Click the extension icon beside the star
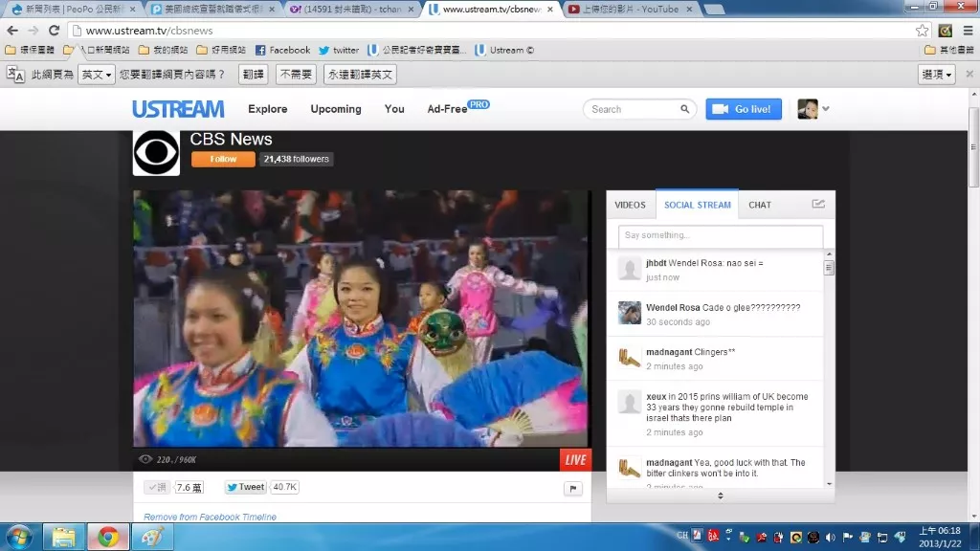 pos(945,31)
